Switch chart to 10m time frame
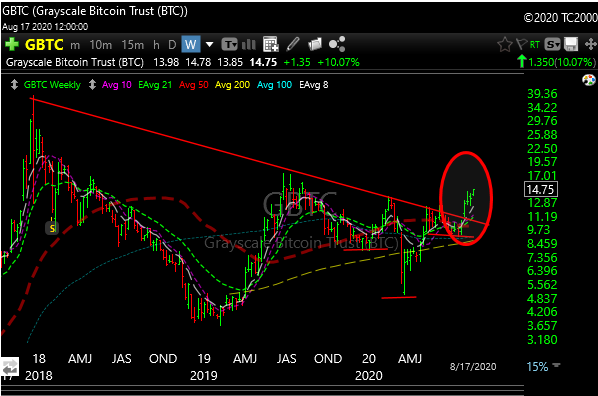 pos(101,45)
